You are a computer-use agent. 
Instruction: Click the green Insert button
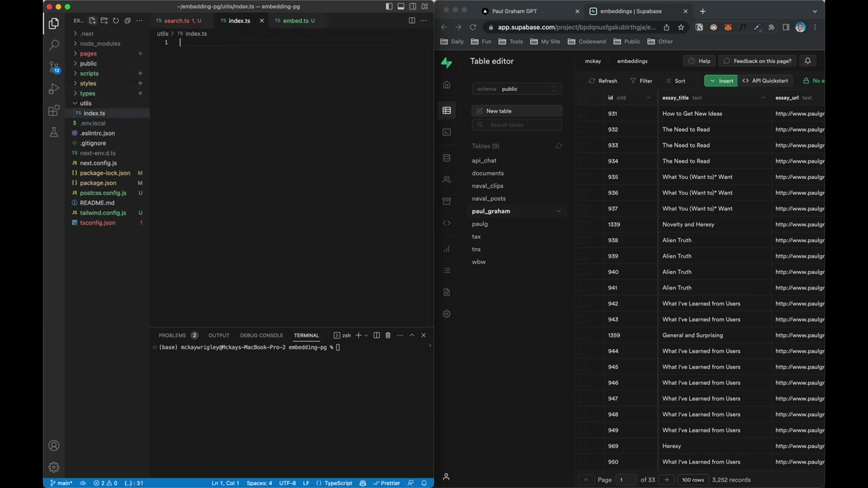[x=720, y=81]
